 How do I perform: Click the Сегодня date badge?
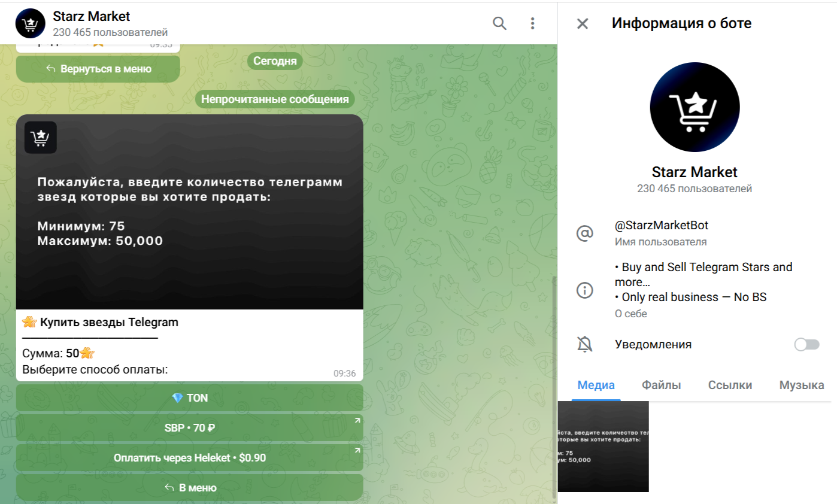[x=275, y=61]
